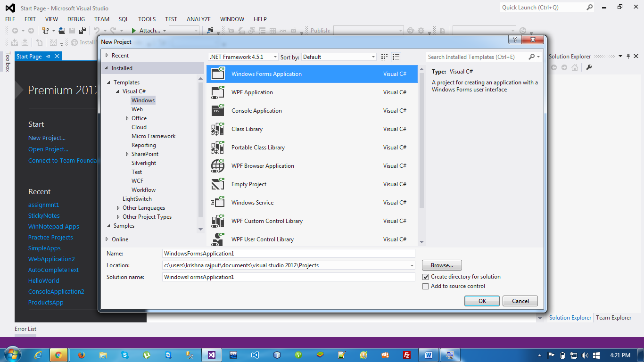Open Visual Studio from the taskbar
The width and height of the screenshot is (644, 362).
[x=212, y=354]
